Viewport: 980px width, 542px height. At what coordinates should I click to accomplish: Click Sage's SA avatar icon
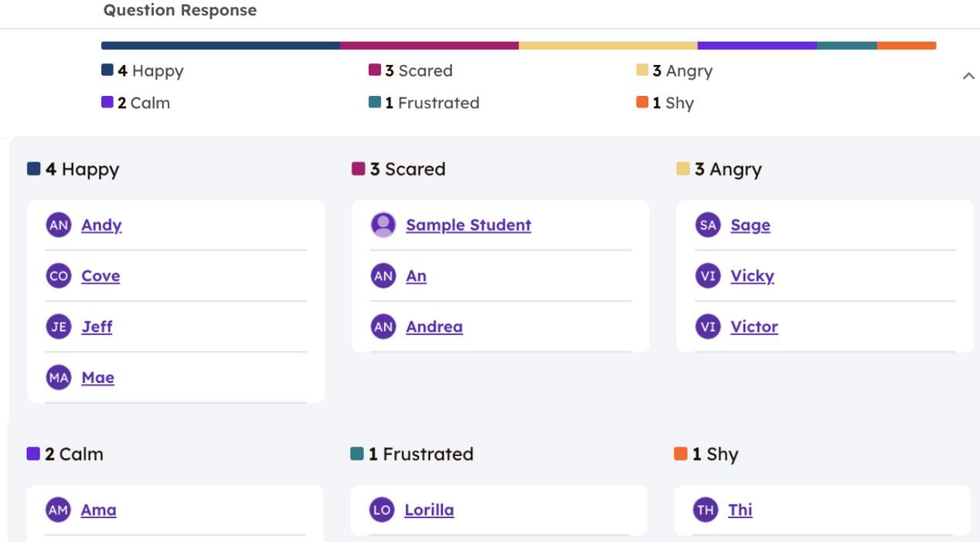pos(708,225)
